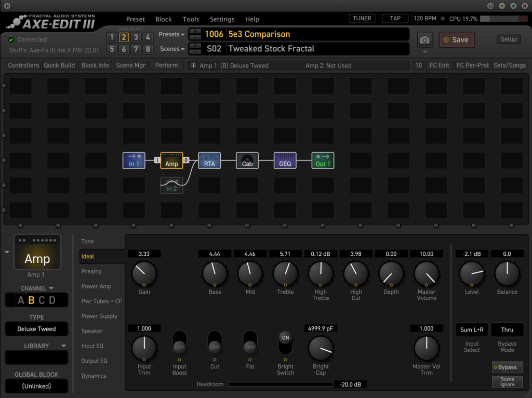Expand the arrow below the camera button
The width and height of the screenshot is (532, 398).
pos(425,52)
